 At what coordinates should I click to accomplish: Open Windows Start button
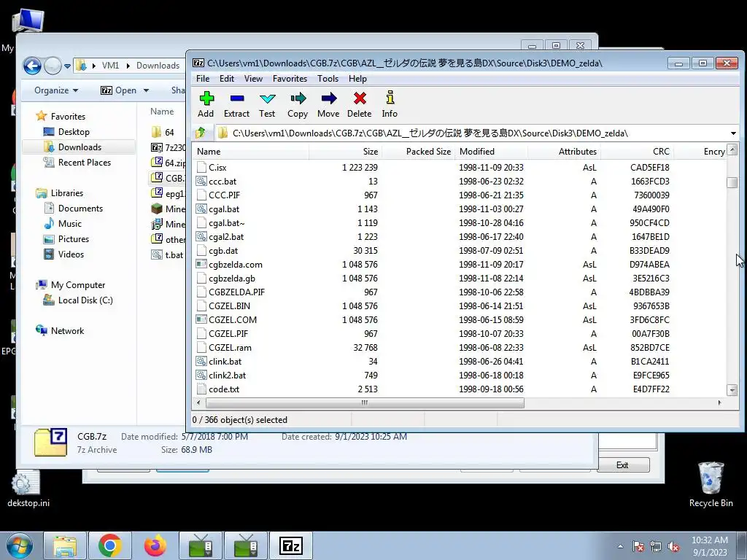point(19,545)
